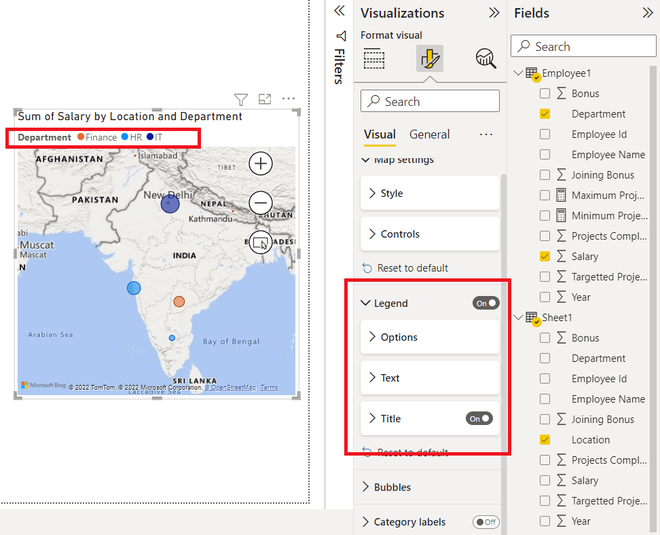Open the Terms link on the map
Image resolution: width=660 pixels, height=535 pixels.
[269, 387]
